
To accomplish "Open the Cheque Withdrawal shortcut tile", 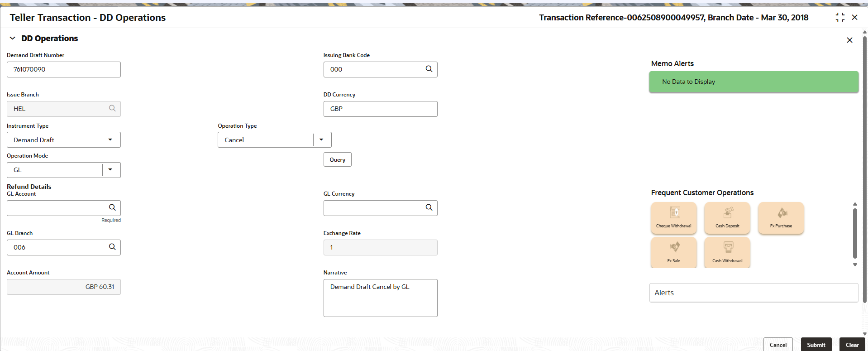I will click(673, 218).
